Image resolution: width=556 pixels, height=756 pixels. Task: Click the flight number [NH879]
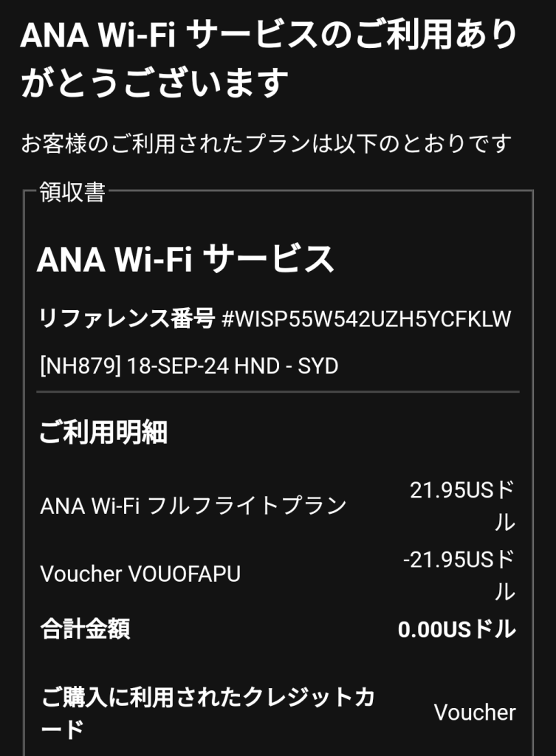pyautogui.click(x=80, y=365)
